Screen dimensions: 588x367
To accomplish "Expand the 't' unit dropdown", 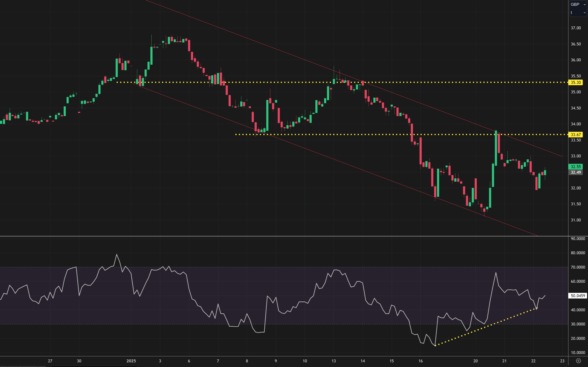I will click(x=578, y=12).
